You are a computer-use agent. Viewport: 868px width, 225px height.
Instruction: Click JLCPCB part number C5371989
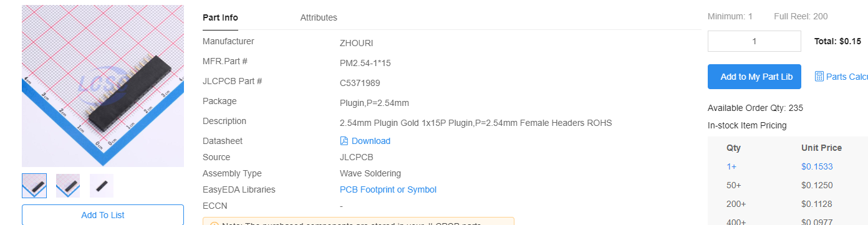360,83
